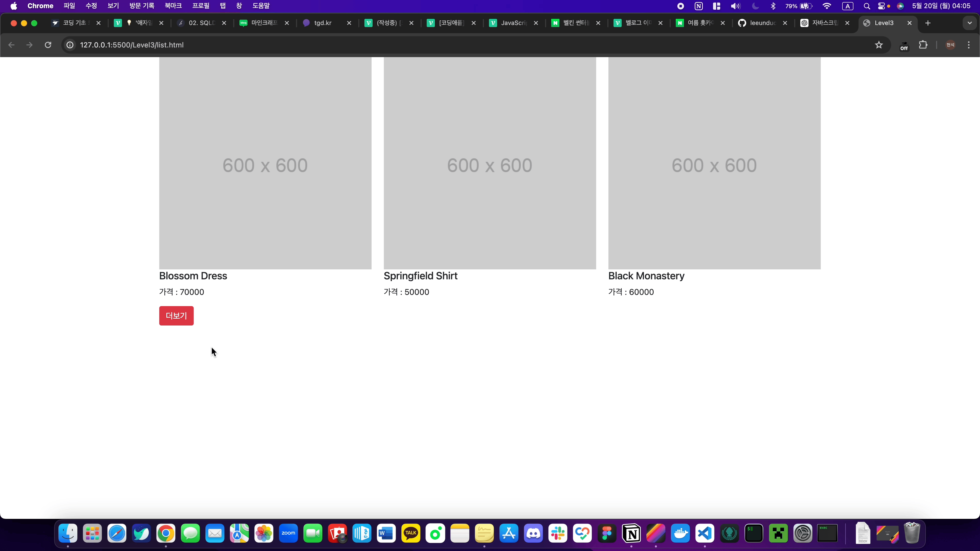Switch to the tgd.kr tab
The image size is (980, 551).
[x=323, y=23]
